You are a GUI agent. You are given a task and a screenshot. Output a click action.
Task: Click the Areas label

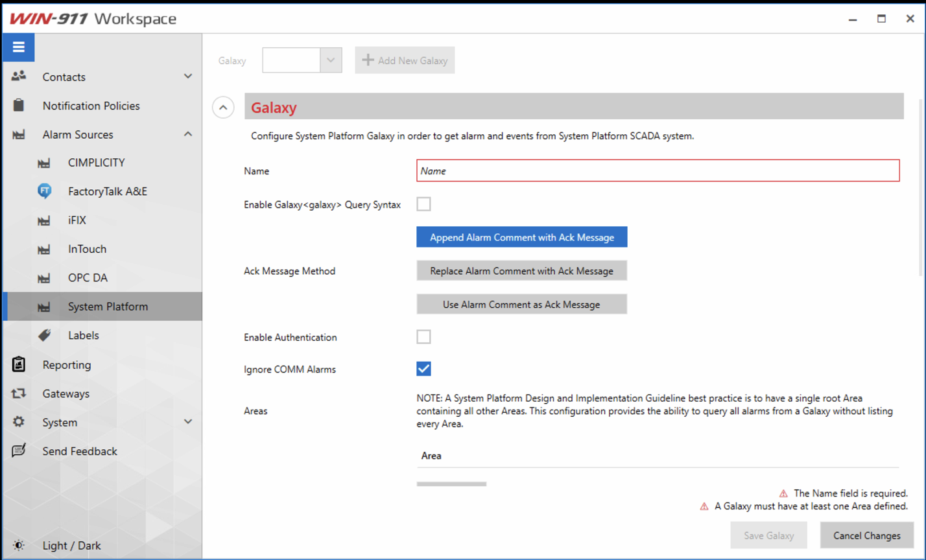coord(255,410)
